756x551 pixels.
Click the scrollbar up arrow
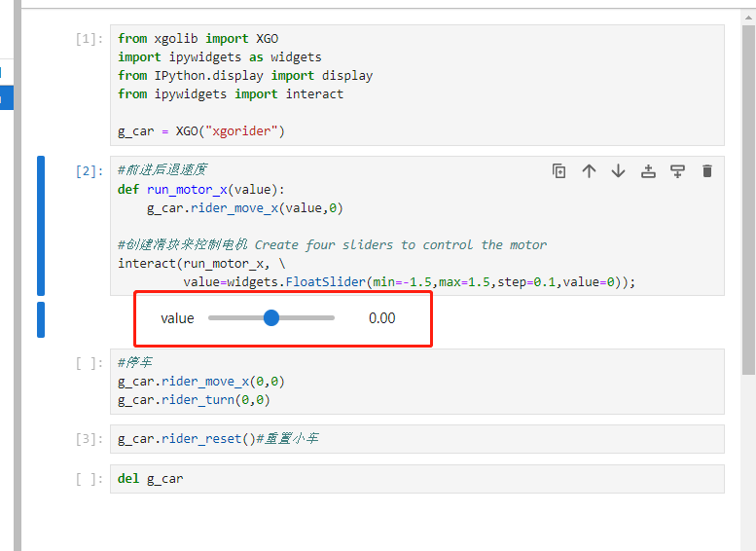(x=748, y=18)
